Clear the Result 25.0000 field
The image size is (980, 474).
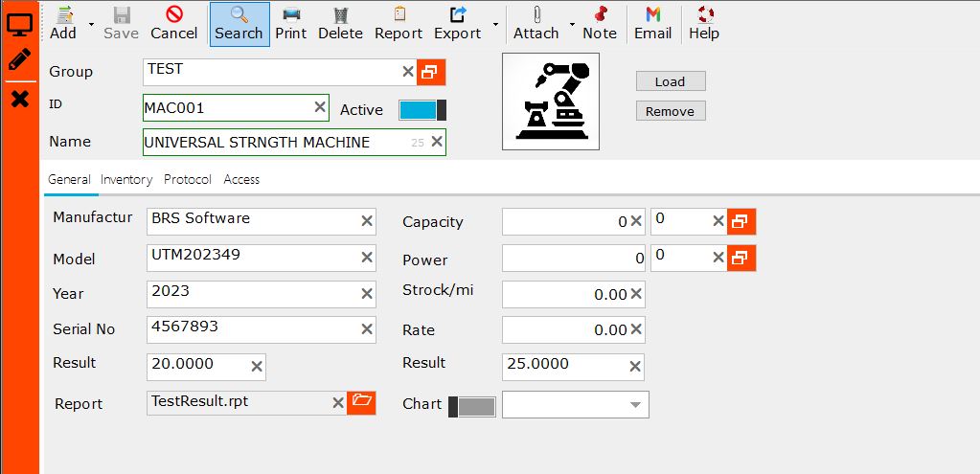pos(636,367)
